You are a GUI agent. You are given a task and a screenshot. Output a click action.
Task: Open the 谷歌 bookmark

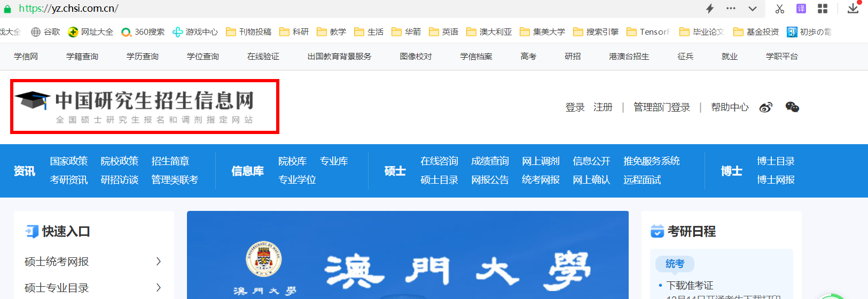(46, 32)
